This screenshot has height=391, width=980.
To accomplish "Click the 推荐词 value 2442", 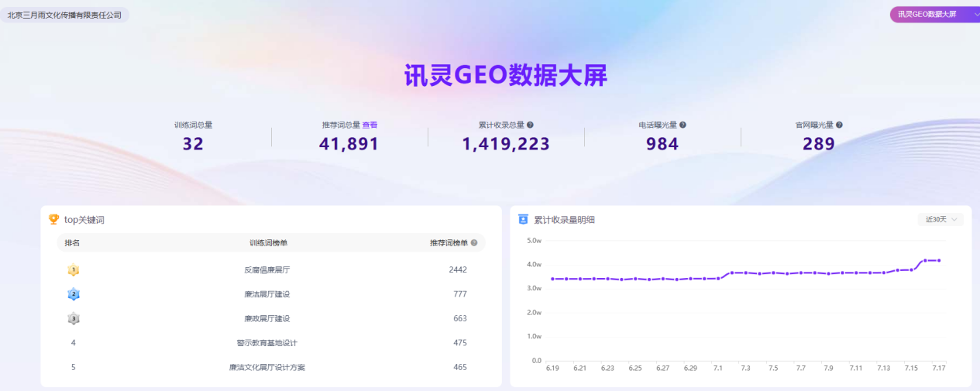I will point(458,270).
